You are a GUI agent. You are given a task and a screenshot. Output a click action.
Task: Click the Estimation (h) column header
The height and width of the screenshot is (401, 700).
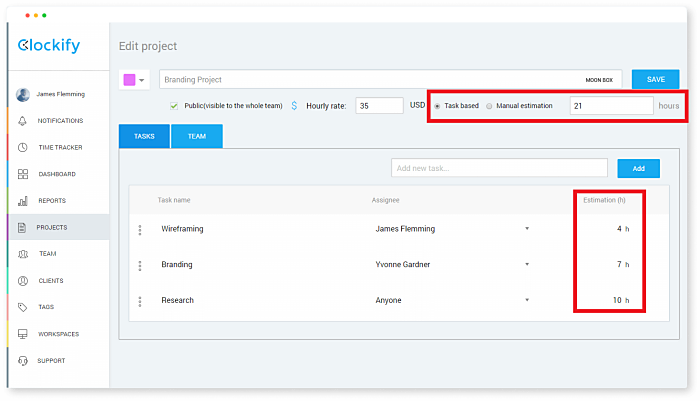(604, 200)
